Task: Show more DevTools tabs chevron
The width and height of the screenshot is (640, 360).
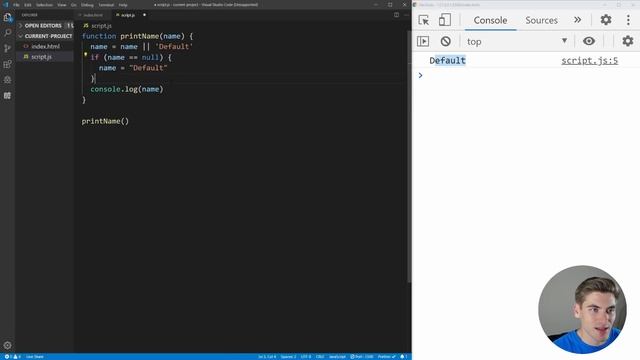Action: pyautogui.click(x=577, y=20)
